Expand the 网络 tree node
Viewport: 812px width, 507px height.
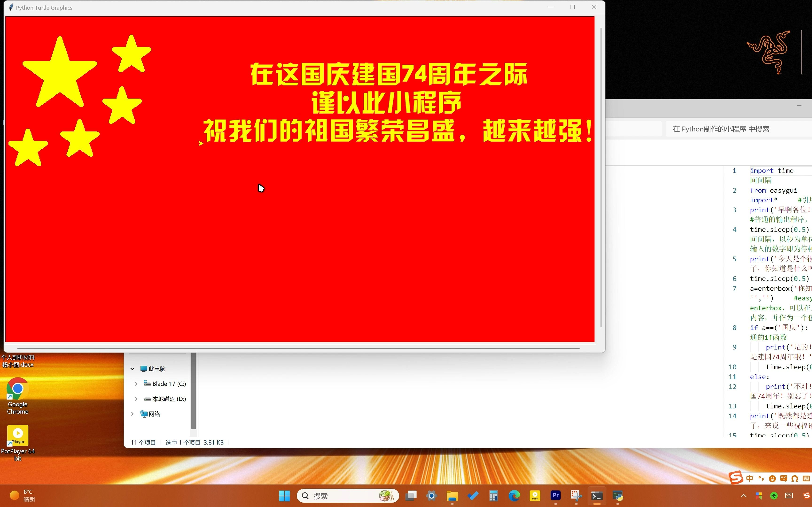(x=132, y=414)
